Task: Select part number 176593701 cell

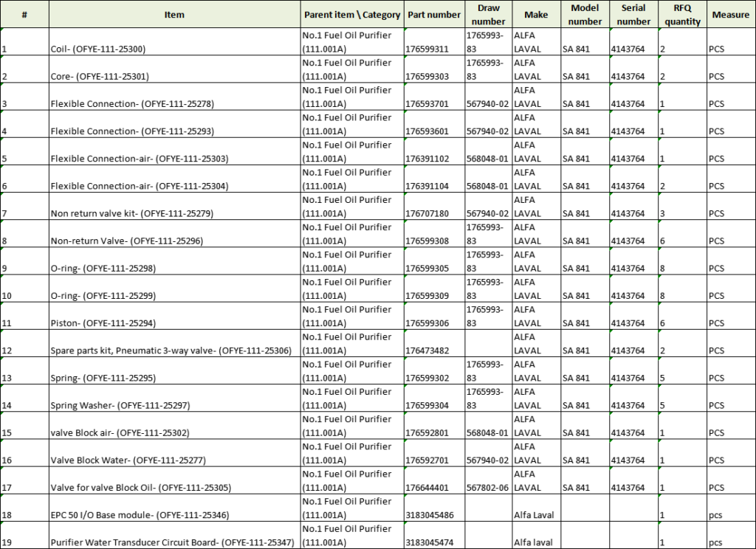Action: tap(433, 104)
